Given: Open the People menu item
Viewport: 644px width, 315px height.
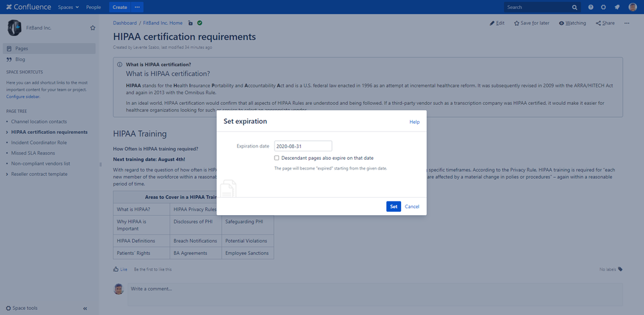Looking at the screenshot, I should (93, 7).
